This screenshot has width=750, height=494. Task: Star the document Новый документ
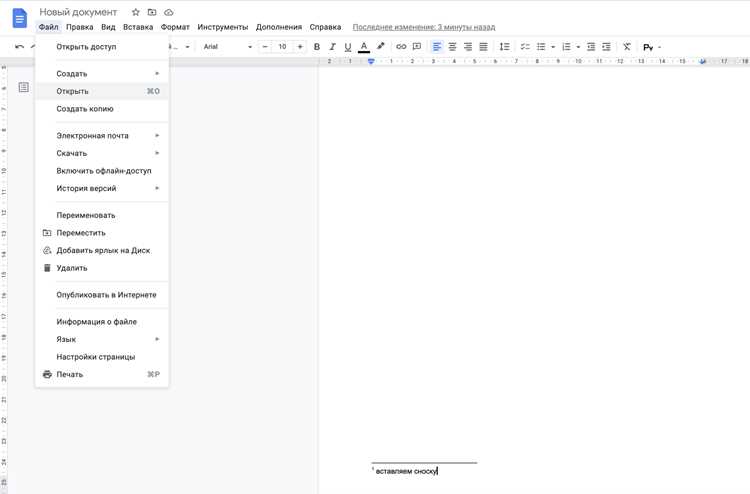pos(135,12)
